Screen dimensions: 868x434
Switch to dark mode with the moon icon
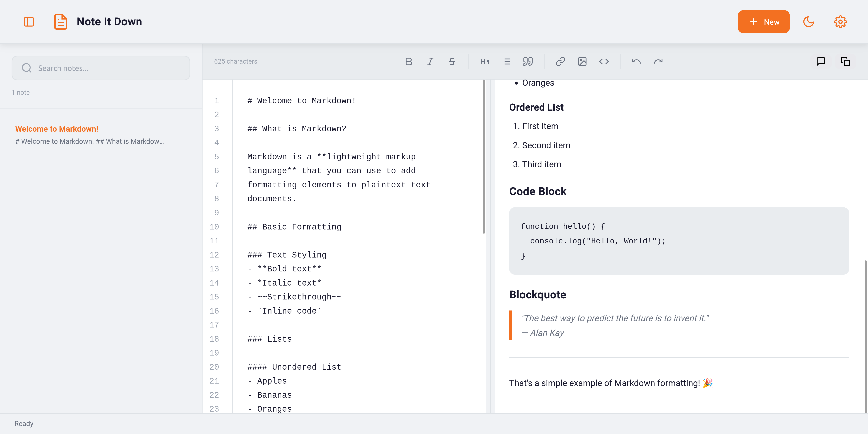click(x=808, y=22)
